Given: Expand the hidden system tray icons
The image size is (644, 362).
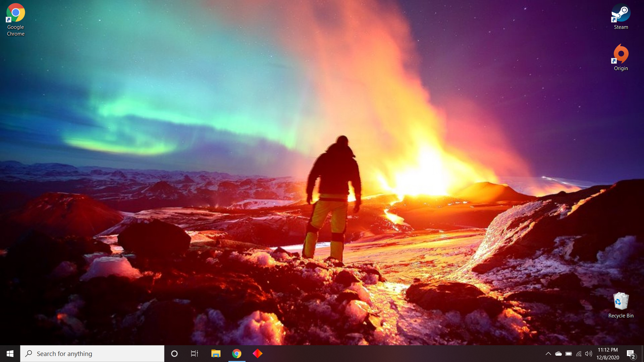Looking at the screenshot, I should pos(548,354).
